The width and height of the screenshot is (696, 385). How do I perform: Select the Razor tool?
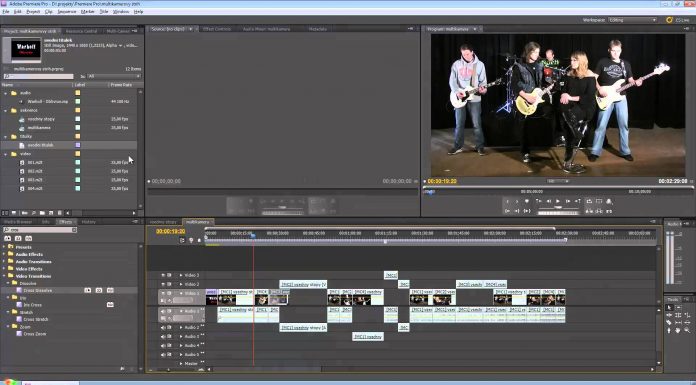point(669,322)
